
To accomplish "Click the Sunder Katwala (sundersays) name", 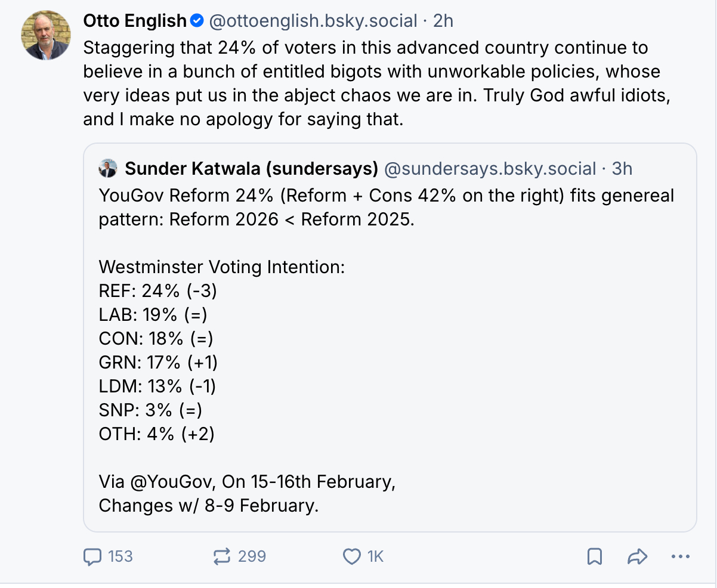I will pos(251,169).
